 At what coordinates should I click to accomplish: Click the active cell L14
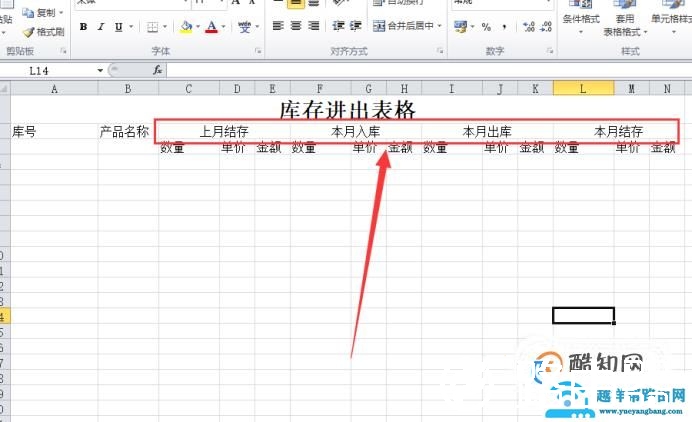pos(583,316)
